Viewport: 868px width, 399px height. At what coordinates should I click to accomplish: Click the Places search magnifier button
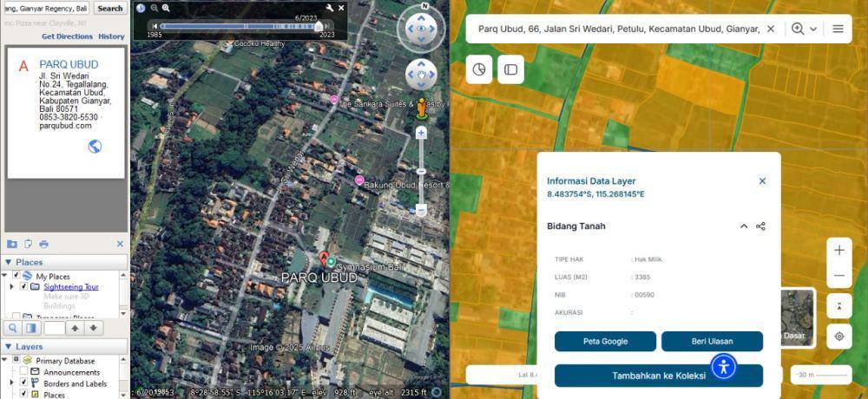click(13, 328)
